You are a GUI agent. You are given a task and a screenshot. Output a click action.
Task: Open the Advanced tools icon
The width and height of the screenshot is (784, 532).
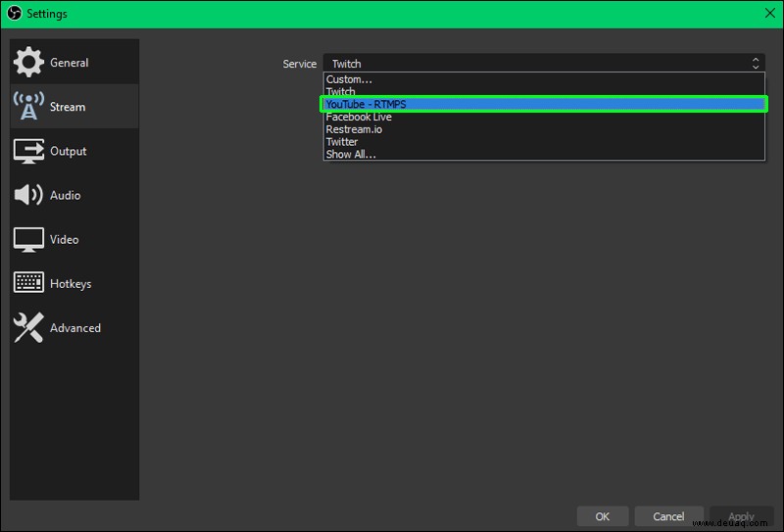(x=28, y=327)
